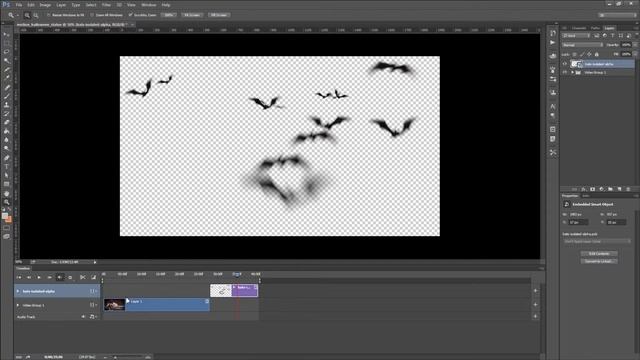The image size is (640, 360).
Task: Click the foreground color swatch in toolbox
Action: pyautogui.click(x=5, y=216)
